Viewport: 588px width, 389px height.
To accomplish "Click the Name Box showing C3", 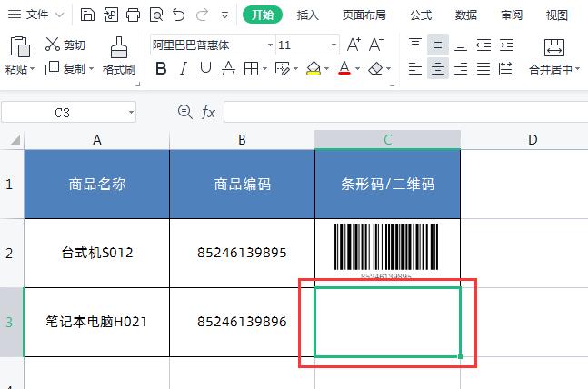I will 69,112.
